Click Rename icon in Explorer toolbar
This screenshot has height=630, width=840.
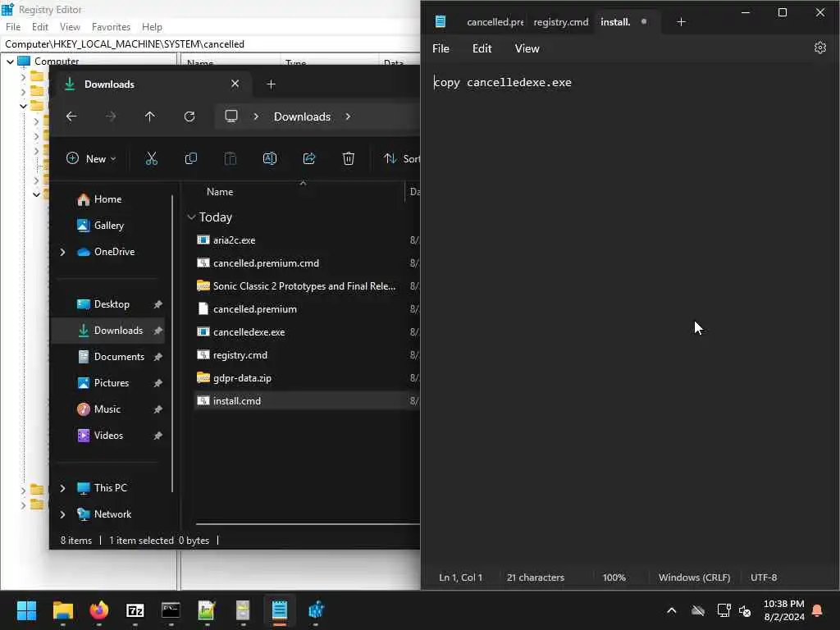[x=269, y=158]
